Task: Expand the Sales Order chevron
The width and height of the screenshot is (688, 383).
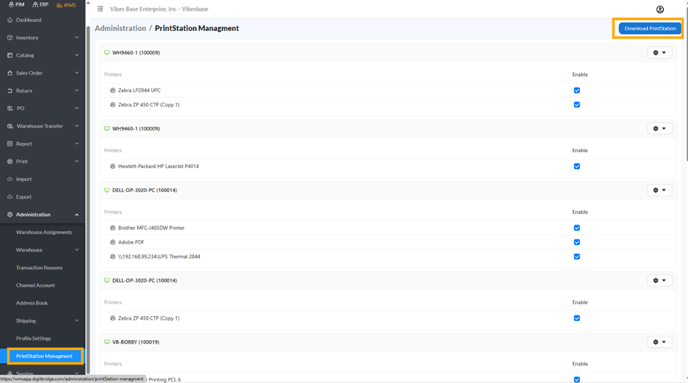Action: (77, 73)
